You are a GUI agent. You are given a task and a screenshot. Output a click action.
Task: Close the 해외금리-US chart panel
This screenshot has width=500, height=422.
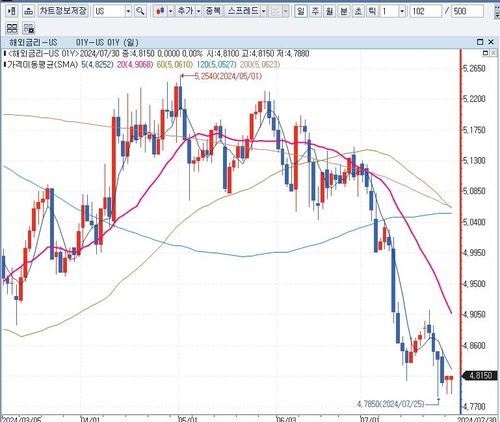[x=491, y=42]
